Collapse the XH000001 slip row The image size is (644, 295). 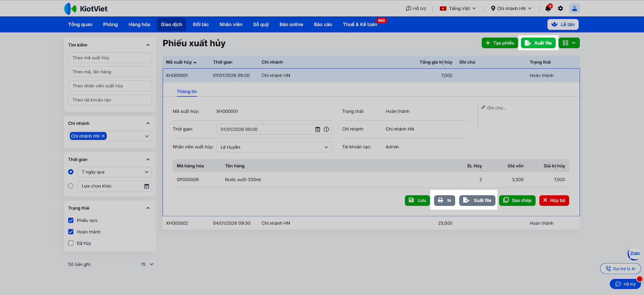(371, 76)
